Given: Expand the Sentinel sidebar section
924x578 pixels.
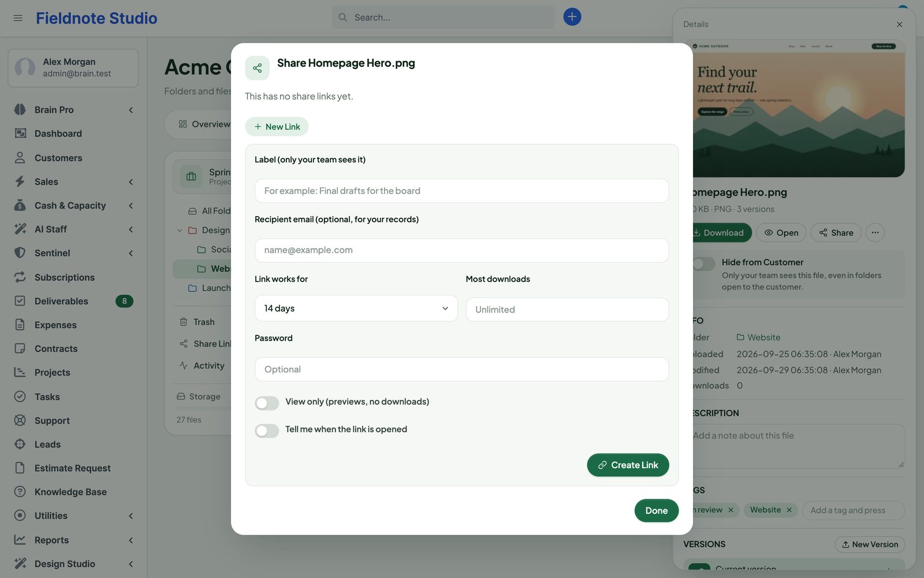Looking at the screenshot, I should click(131, 253).
